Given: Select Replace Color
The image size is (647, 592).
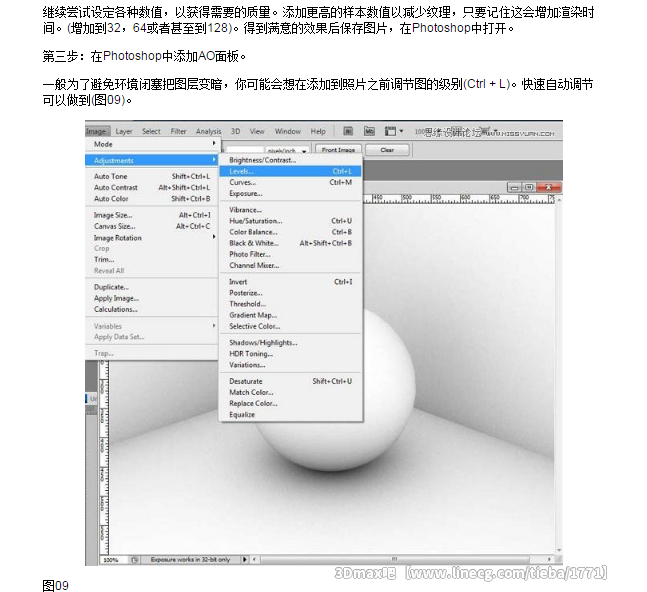Looking at the screenshot, I should (290, 403).
